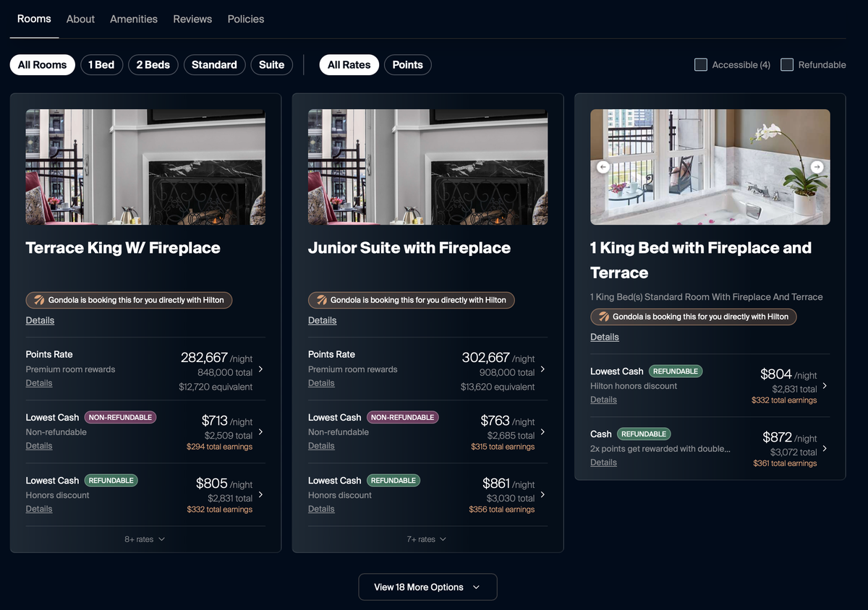The width and height of the screenshot is (868, 610).
Task: Click the $361 total earnings text
Action: coord(785,463)
